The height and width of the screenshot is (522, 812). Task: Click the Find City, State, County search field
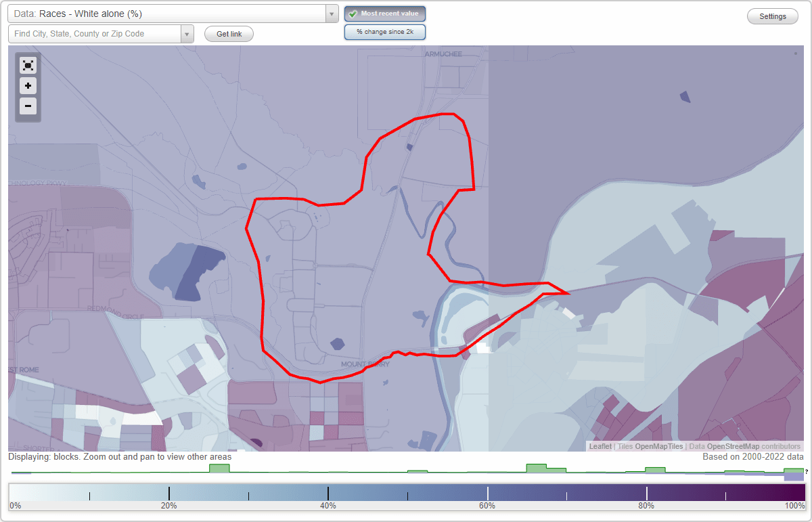pyautogui.click(x=95, y=34)
